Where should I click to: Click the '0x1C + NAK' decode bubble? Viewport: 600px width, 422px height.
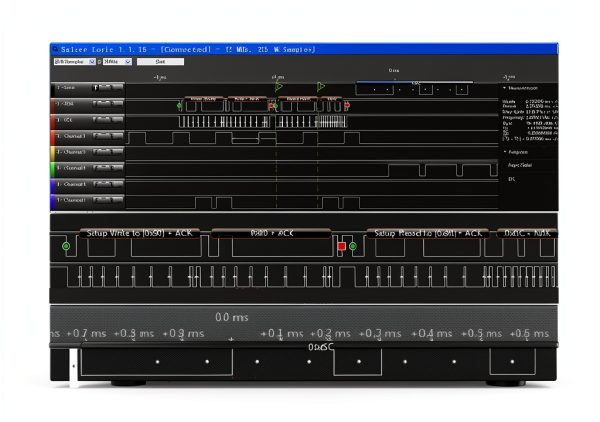527,233
